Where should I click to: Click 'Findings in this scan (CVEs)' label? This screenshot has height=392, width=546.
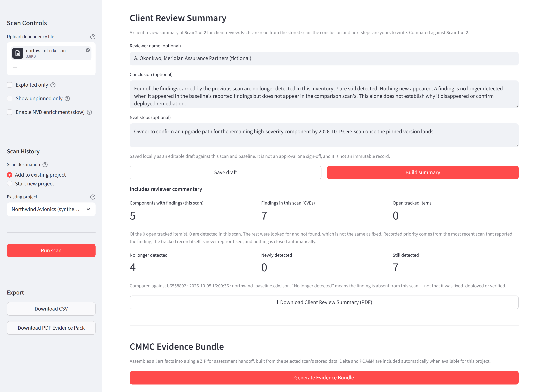point(288,203)
